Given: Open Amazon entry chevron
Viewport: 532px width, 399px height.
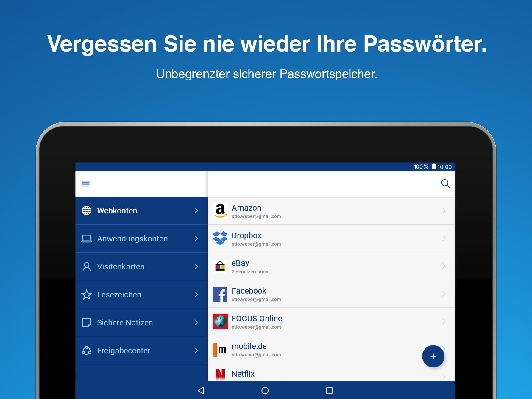Looking at the screenshot, I should click(x=444, y=211).
